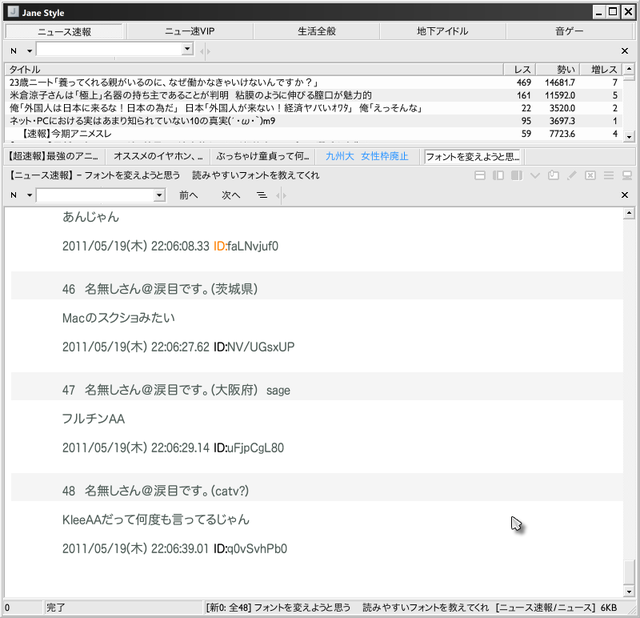This screenshot has width=640, height=618.
Task: Select the 【速報】今期アニメスレ thread row
Action: pos(313,133)
